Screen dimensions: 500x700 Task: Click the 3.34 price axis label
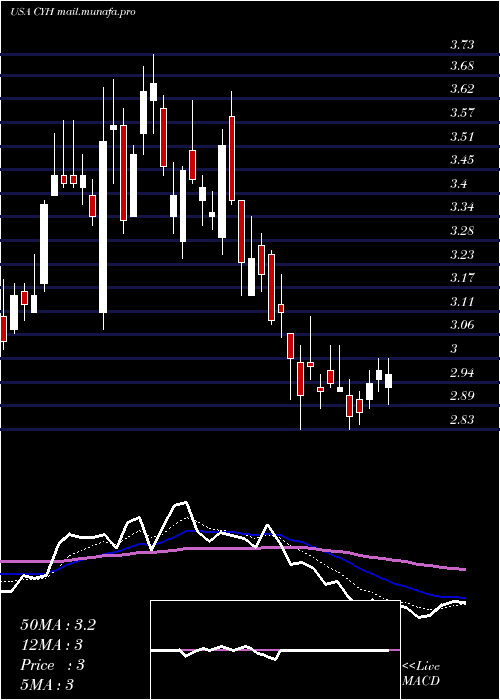click(x=462, y=207)
